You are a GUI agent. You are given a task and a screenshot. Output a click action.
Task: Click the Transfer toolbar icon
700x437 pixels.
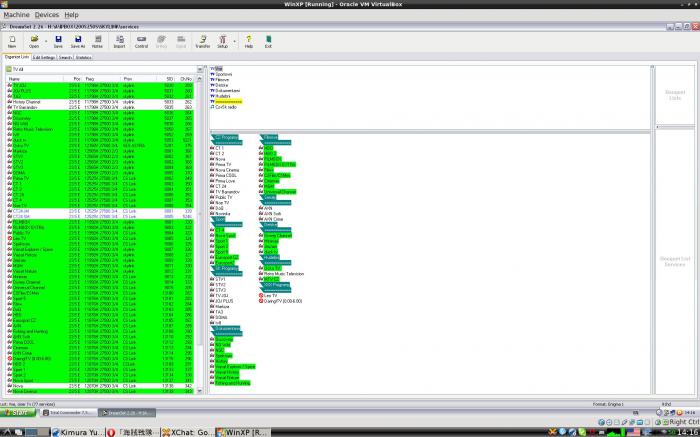click(x=203, y=42)
